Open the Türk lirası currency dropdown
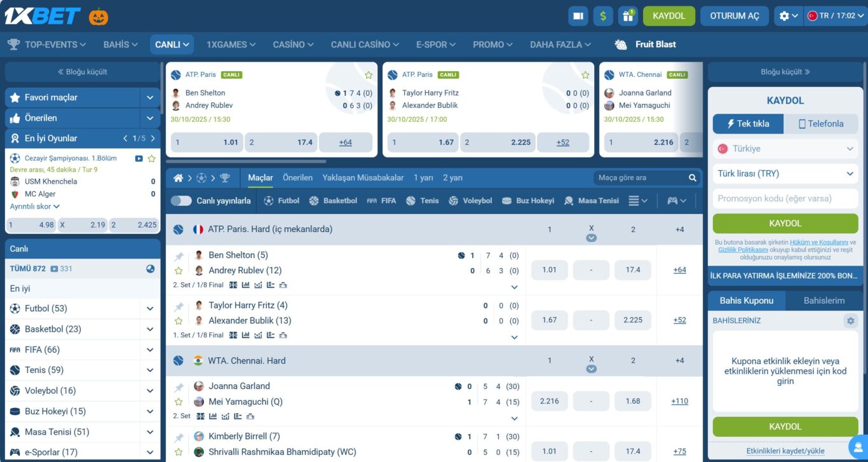The width and height of the screenshot is (868, 462). 785,173
